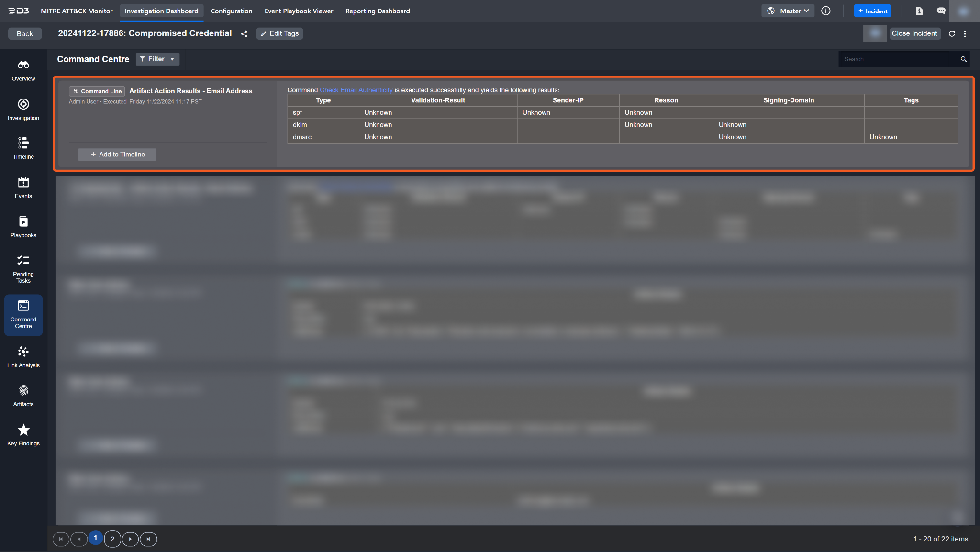The image size is (980, 552).
Task: Switch to the Configuration tab
Action: [231, 11]
